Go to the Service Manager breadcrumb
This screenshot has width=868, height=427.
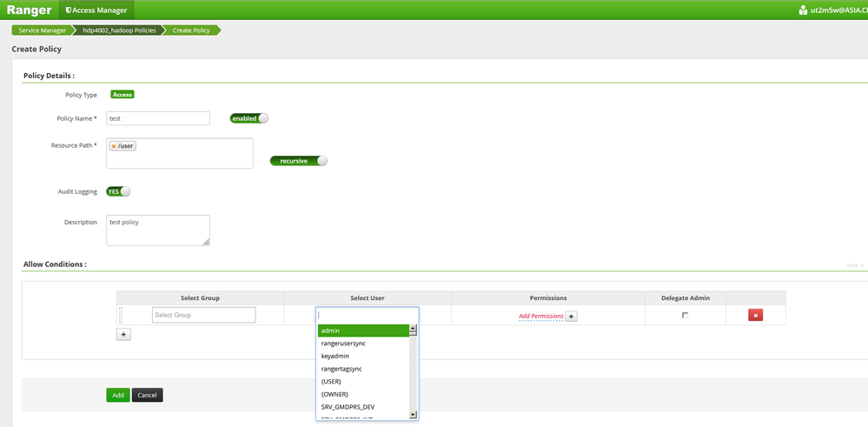pyautogui.click(x=42, y=30)
